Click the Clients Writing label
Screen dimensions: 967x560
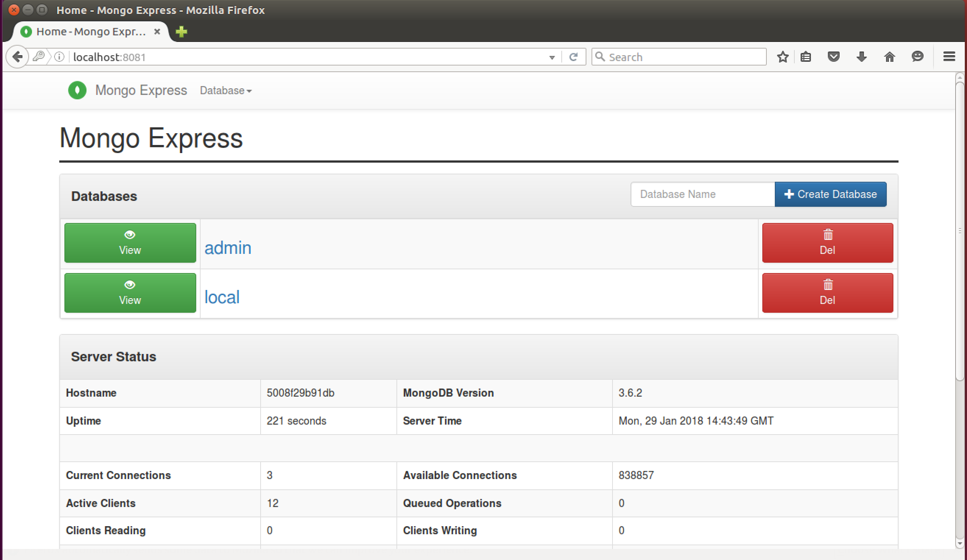[x=440, y=531]
